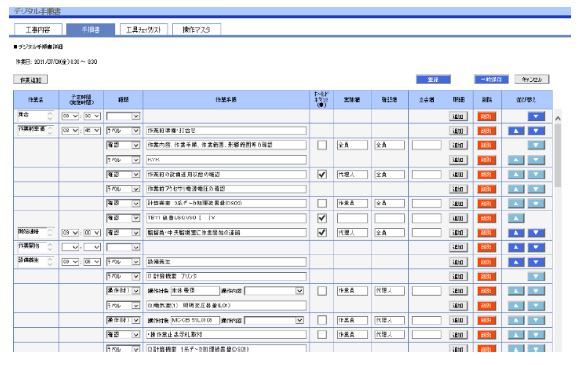Open the 操作マスタ tab
This screenshot has height=365, width=578.
(x=196, y=29)
